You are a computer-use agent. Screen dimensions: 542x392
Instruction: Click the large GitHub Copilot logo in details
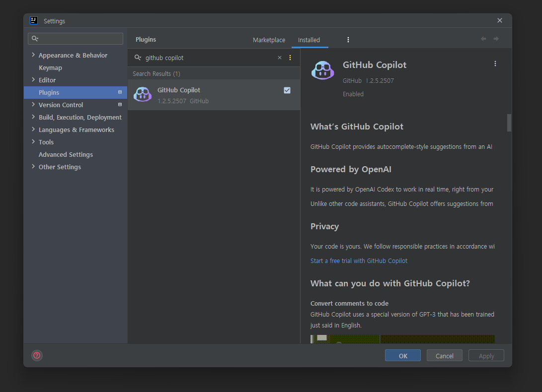(322, 70)
